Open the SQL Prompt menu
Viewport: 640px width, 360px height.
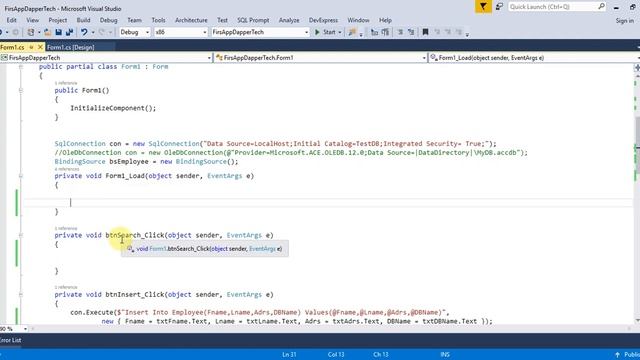click(253, 20)
